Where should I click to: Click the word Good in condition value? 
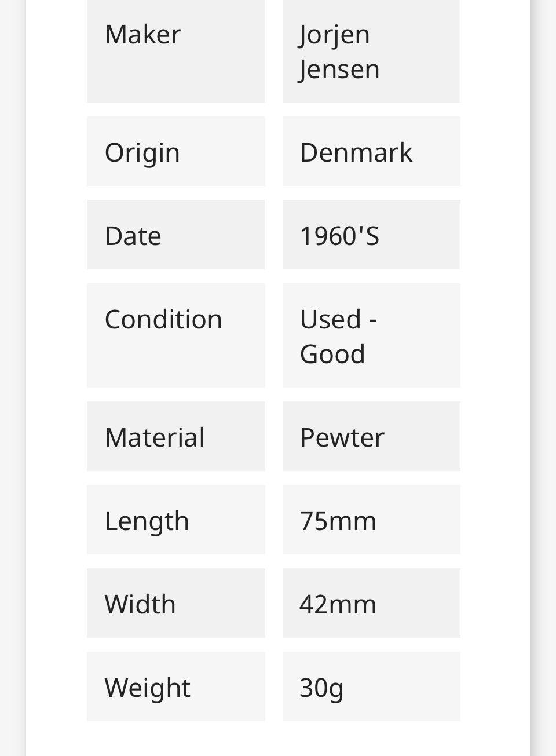click(332, 355)
